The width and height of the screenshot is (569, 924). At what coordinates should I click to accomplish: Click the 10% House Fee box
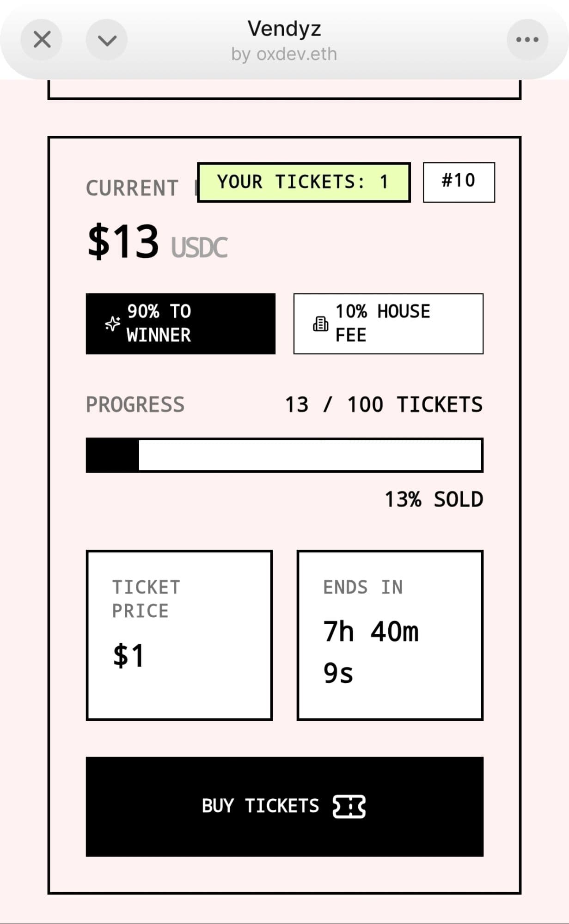388,323
